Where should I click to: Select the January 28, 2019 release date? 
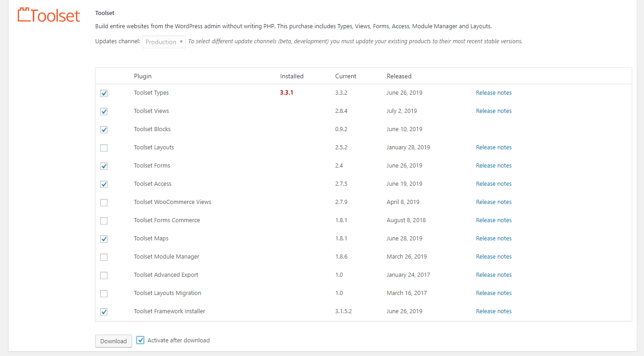408,147
